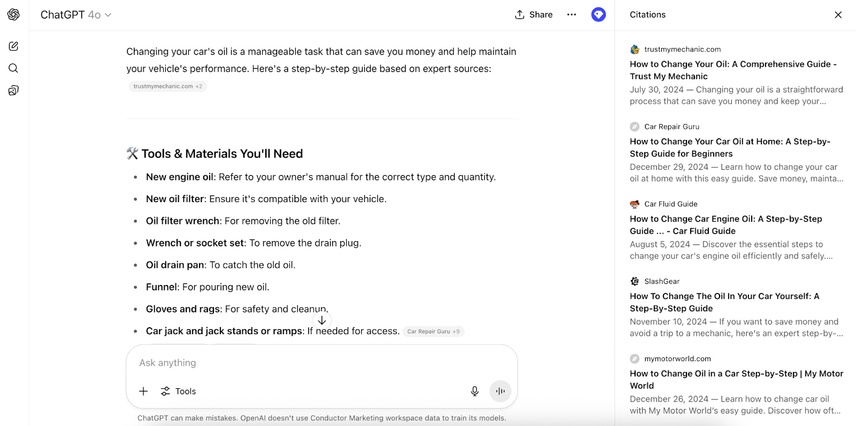This screenshot has height=426, width=856.
Task: Open Car Fluid Guide engine oil link
Action: [726, 225]
